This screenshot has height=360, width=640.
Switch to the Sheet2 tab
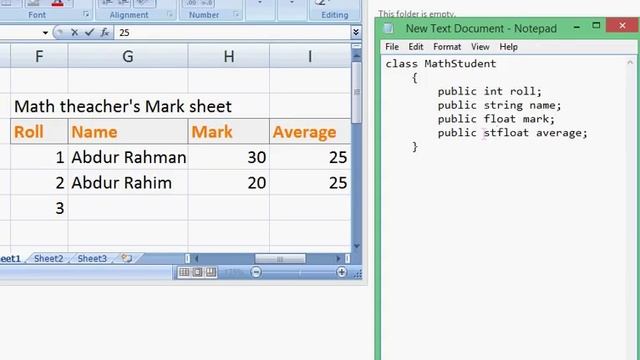click(x=49, y=258)
